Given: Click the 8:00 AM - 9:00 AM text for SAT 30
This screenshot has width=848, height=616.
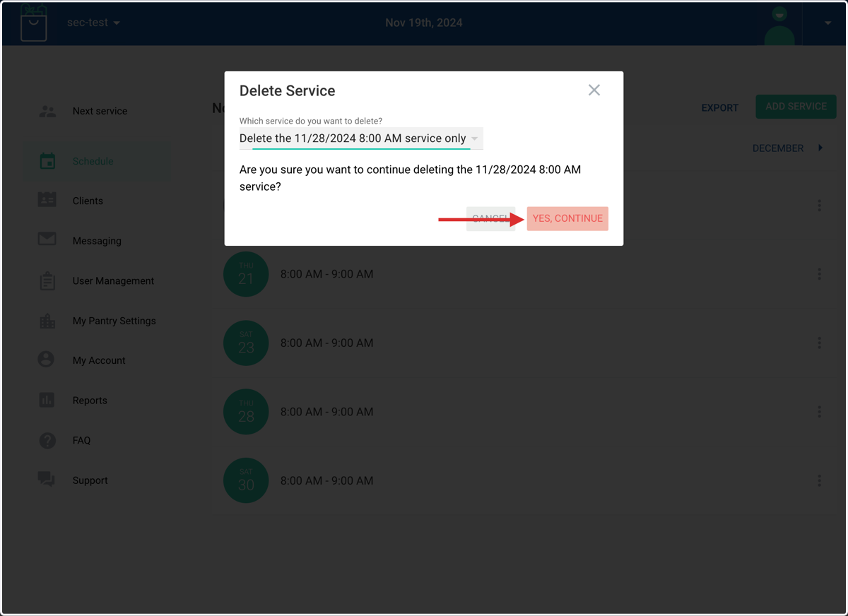Looking at the screenshot, I should tap(326, 480).
